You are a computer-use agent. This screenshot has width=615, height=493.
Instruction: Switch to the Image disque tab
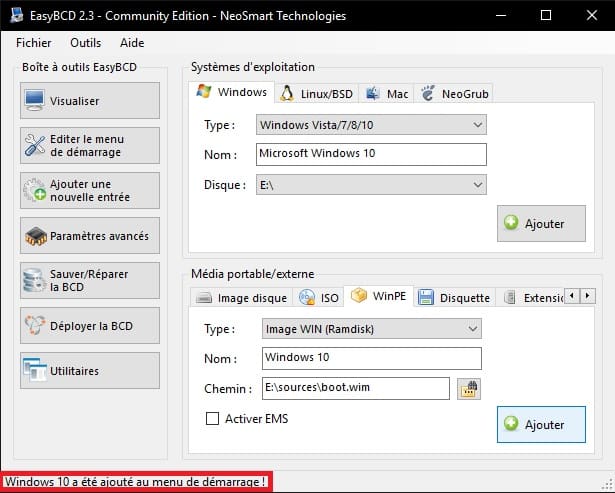point(242,298)
